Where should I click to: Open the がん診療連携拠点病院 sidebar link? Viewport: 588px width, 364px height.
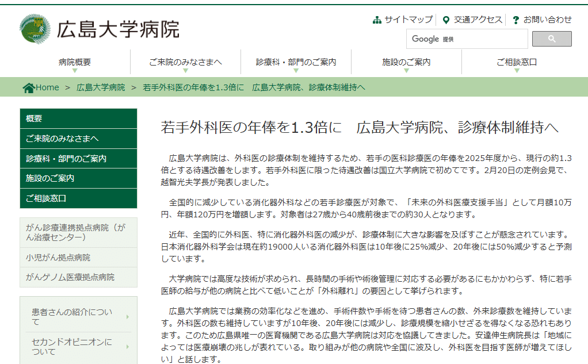click(x=75, y=233)
